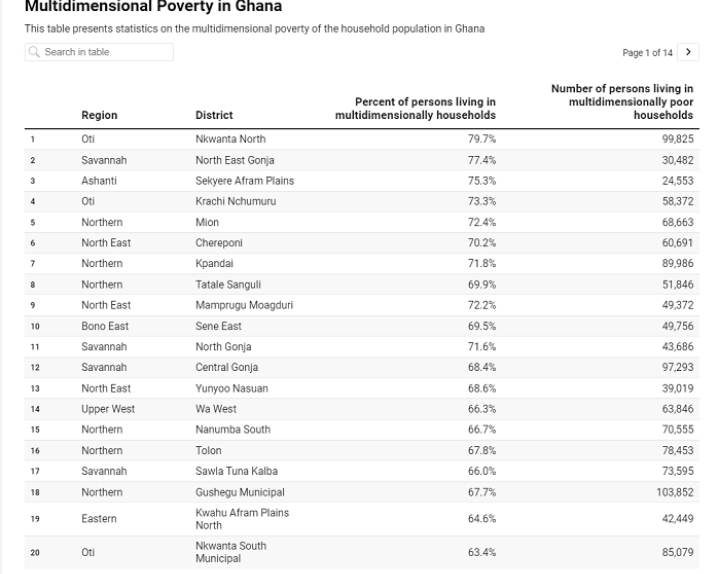Click the 103,852 persons value
Image resolution: width=720 pixels, height=574 pixels.
670,492
